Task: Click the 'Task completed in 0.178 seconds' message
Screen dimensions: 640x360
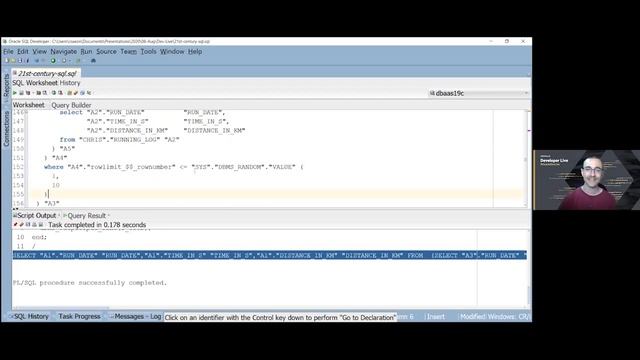Action: pyautogui.click(x=97, y=225)
